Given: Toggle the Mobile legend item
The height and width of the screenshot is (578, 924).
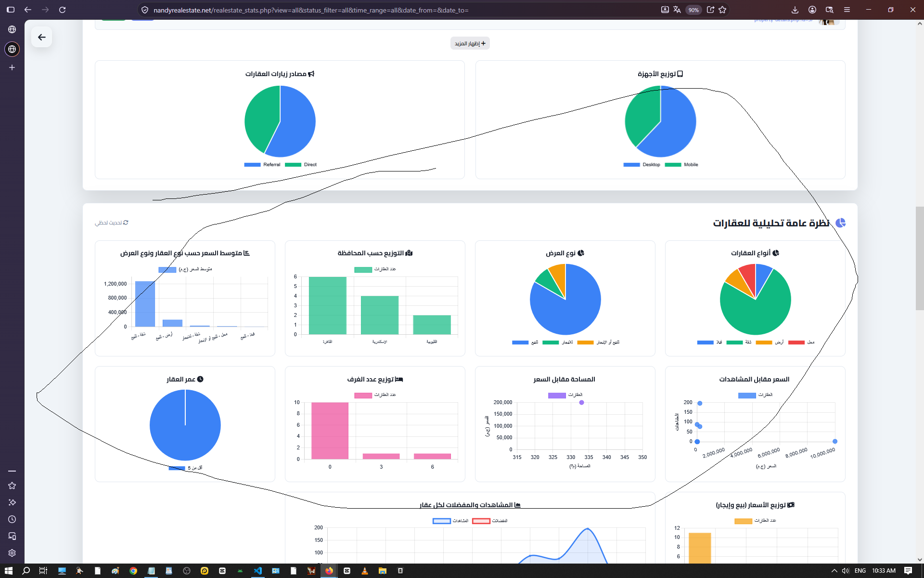Looking at the screenshot, I should (681, 165).
